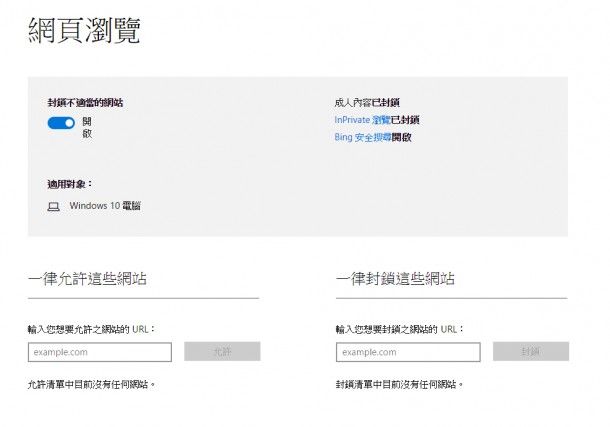Toggle the 封鎖不適當的網站 switch
The image size is (610, 427).
click(x=61, y=123)
